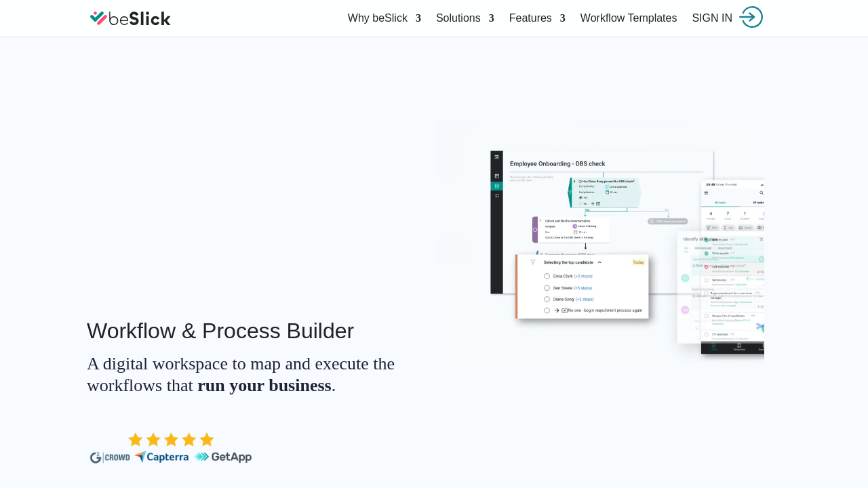This screenshot has height=488, width=868.
Task: Click the hamburger menu in mobile preview
Action: coord(706,192)
